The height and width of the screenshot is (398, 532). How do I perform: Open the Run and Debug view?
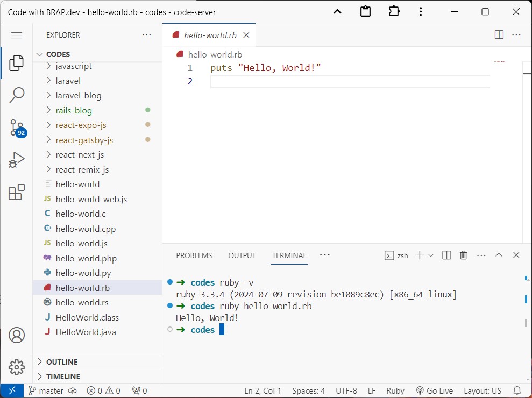click(x=17, y=160)
